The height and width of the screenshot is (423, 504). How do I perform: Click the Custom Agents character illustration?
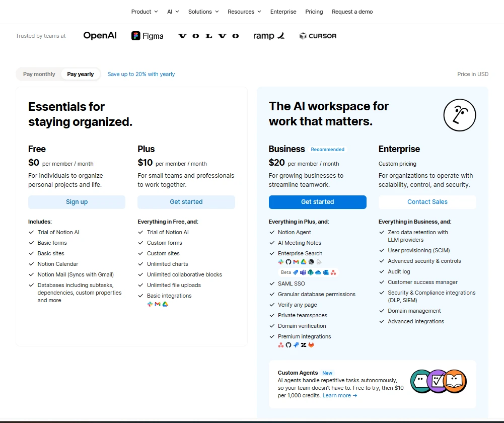(x=439, y=381)
